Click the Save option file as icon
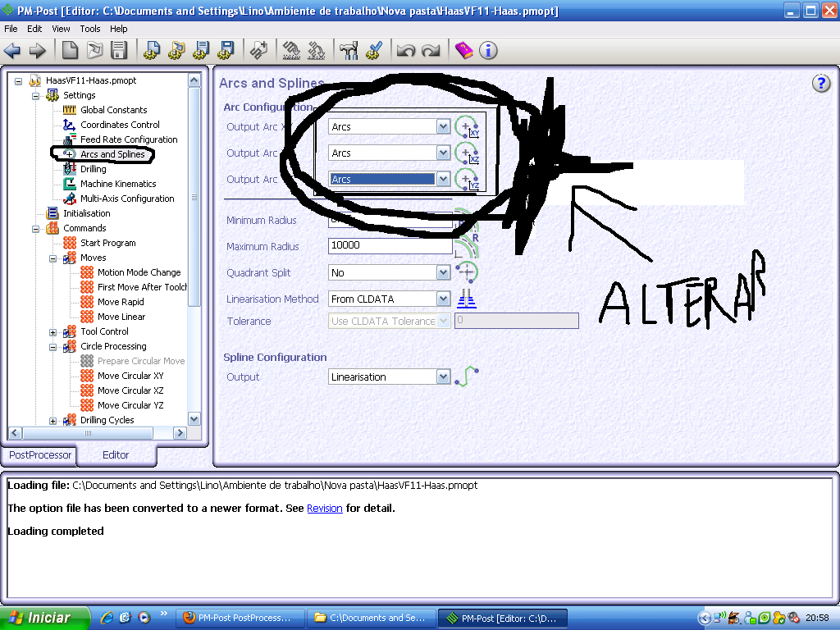 pyautogui.click(x=226, y=51)
